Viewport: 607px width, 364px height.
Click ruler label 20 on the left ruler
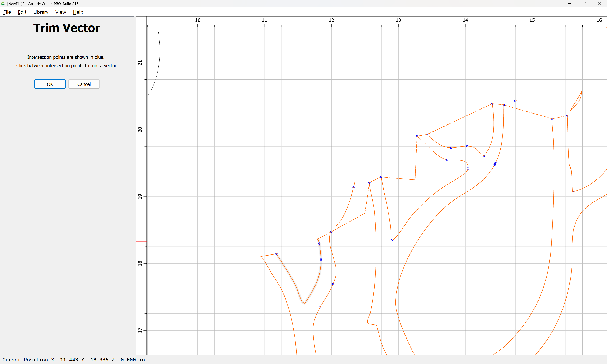(140, 130)
